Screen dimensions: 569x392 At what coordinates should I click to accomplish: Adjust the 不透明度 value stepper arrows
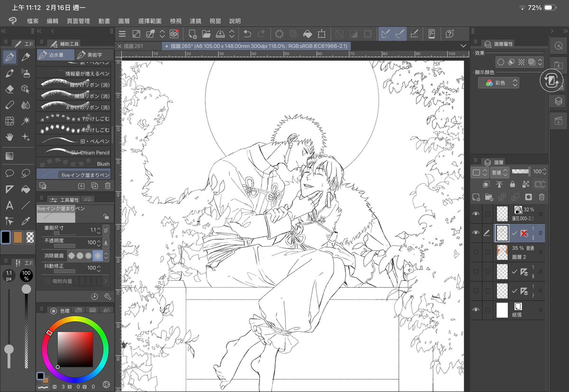coord(98,242)
